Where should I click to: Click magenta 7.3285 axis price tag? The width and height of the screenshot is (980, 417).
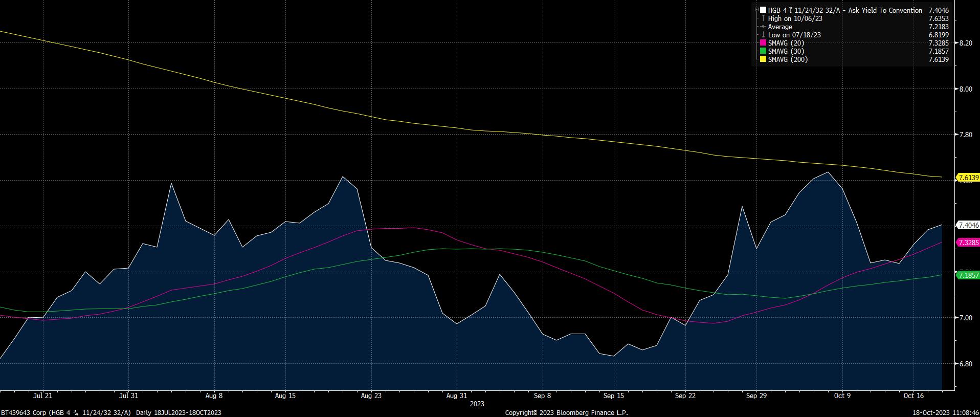pos(967,243)
